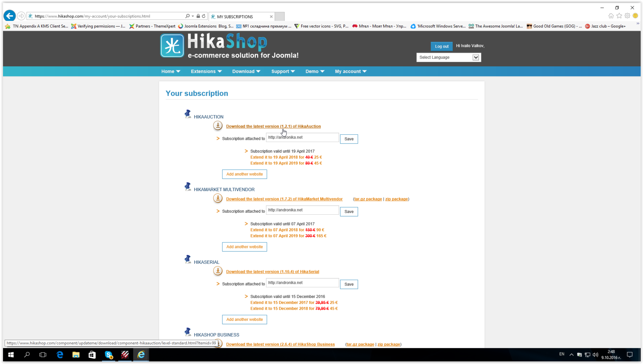Open the favorites star icon
This screenshot has height=364, width=643.
click(619, 16)
